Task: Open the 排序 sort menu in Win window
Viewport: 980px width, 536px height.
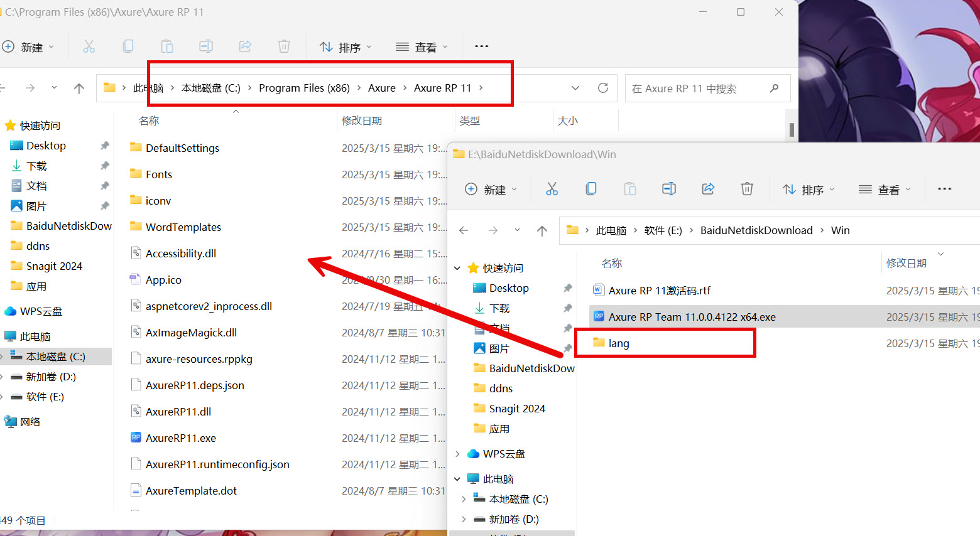Action: pyautogui.click(x=808, y=190)
